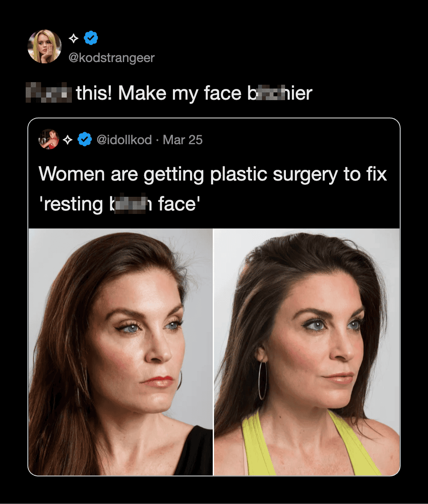
Task: Click the first pixelated word in main tweet
Action: point(49,92)
